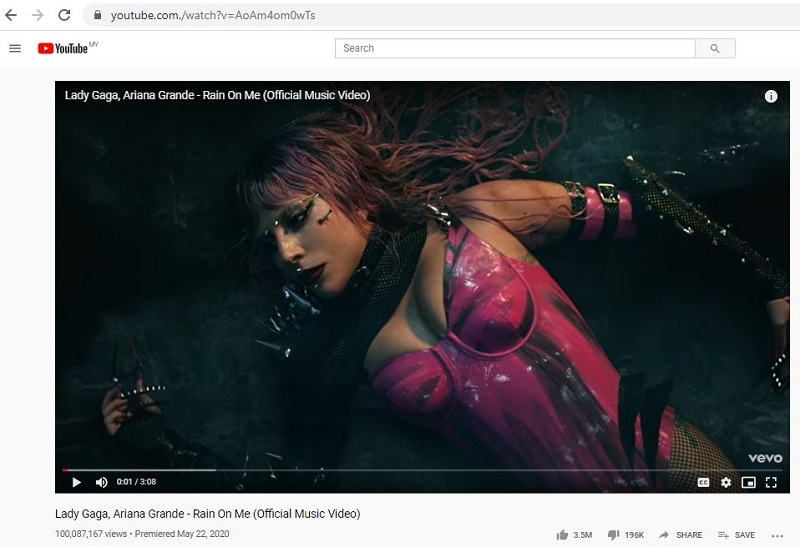Click the video info icon
Viewport: 800px width, 547px height.
(771, 96)
